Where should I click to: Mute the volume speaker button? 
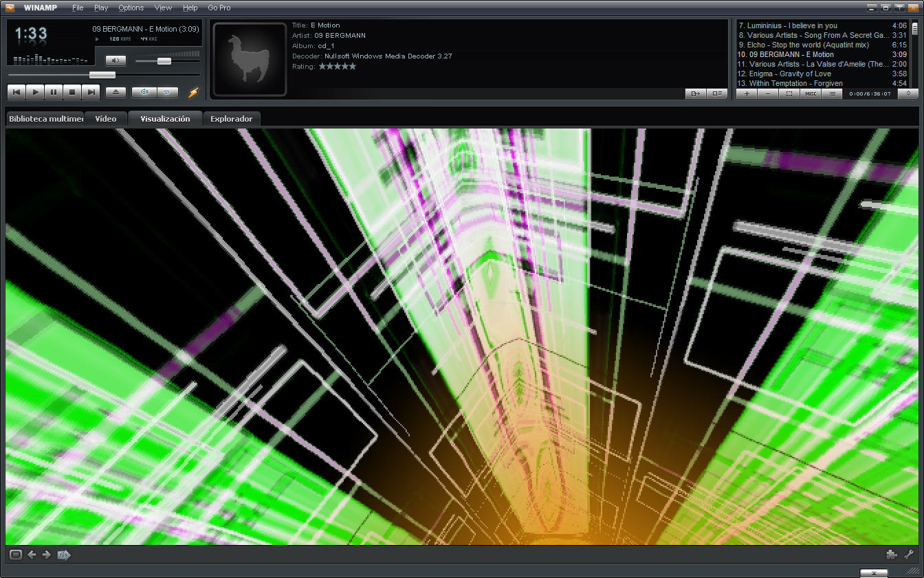[115, 60]
